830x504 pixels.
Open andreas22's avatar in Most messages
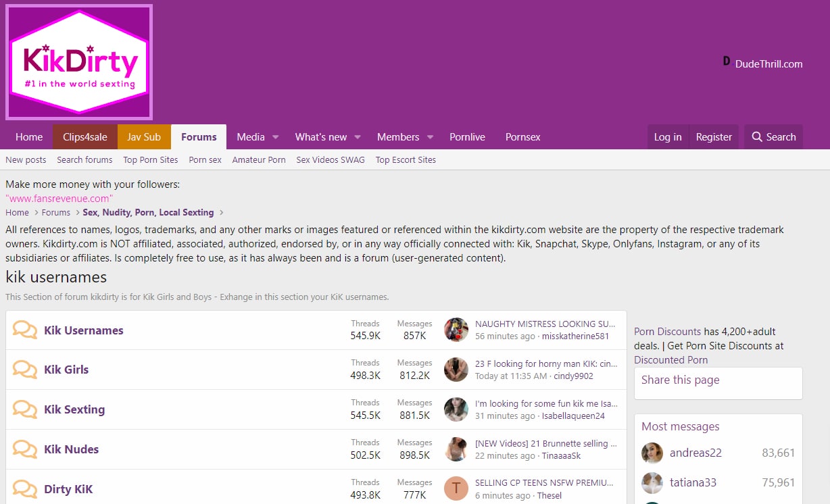coord(652,453)
